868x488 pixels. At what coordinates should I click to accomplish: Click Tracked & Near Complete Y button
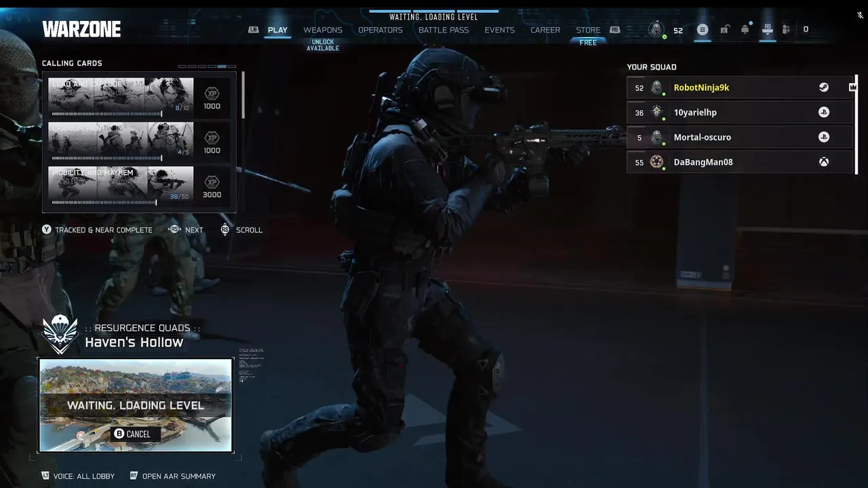[98, 230]
